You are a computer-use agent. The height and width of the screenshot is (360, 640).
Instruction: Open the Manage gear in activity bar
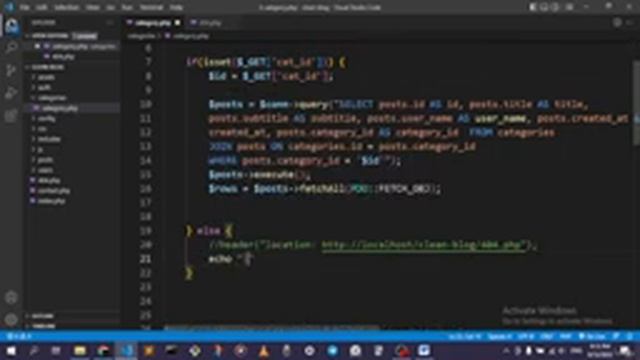pyautogui.click(x=11, y=319)
